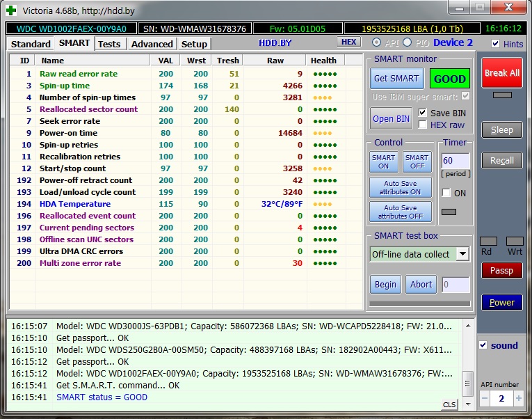Click the red Break All button

502,73
